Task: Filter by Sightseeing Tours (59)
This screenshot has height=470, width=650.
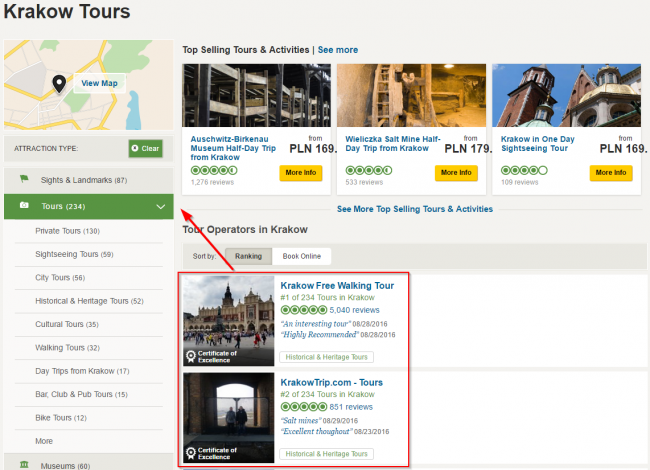Action: tap(74, 254)
